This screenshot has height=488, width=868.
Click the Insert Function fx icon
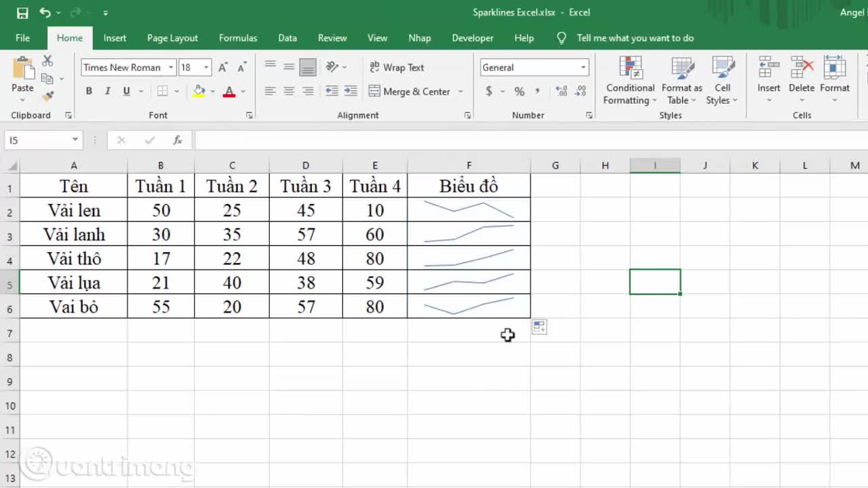178,140
